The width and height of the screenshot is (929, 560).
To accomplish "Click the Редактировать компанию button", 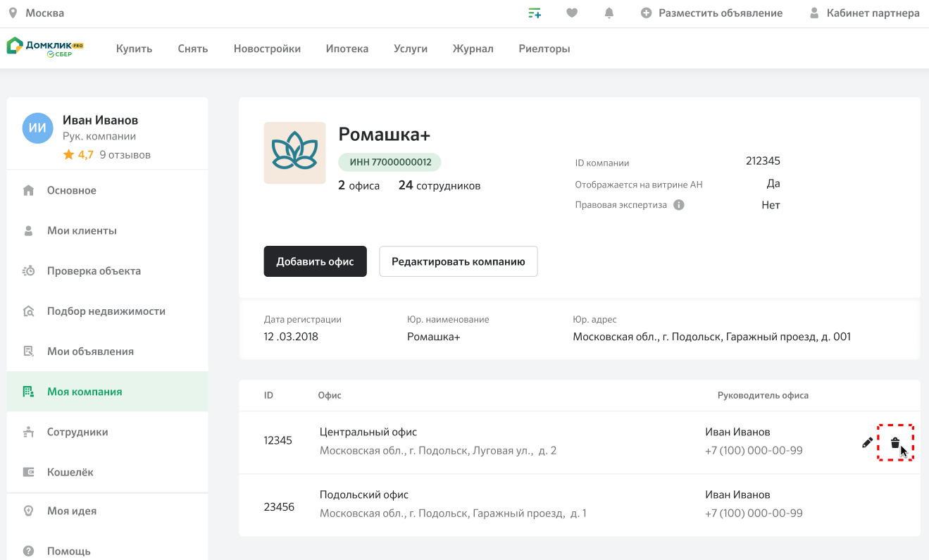I will tap(459, 261).
